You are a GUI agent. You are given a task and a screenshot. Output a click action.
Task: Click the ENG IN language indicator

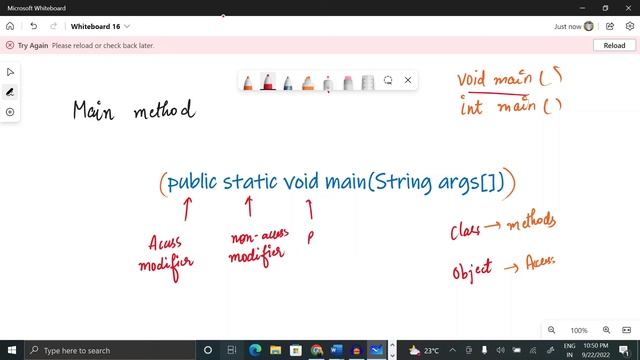569,350
